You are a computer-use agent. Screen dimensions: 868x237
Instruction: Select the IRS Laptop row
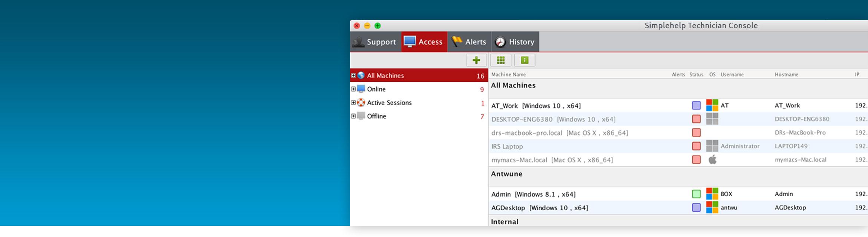pos(678,146)
